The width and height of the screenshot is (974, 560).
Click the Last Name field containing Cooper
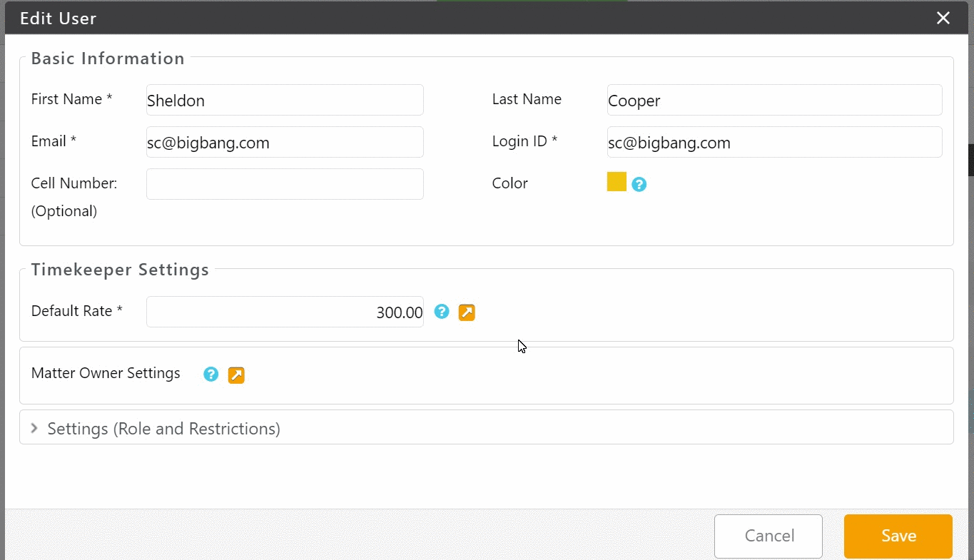click(x=774, y=101)
